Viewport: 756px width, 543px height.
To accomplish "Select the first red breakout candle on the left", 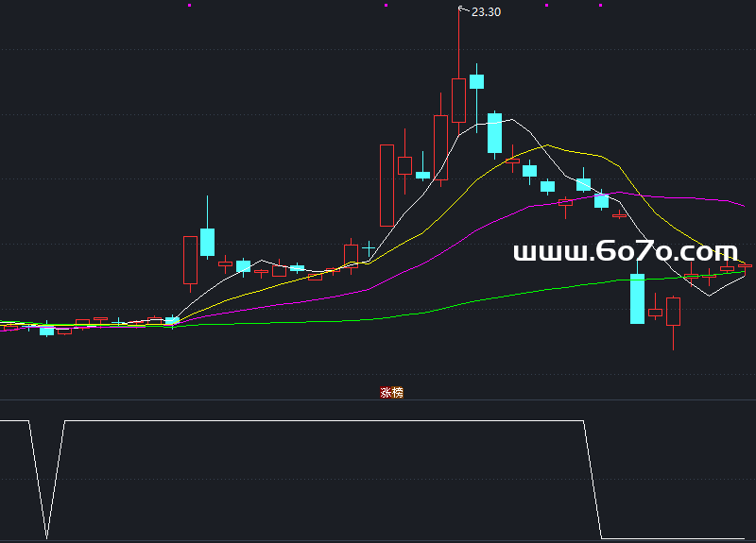I will pos(190,260).
